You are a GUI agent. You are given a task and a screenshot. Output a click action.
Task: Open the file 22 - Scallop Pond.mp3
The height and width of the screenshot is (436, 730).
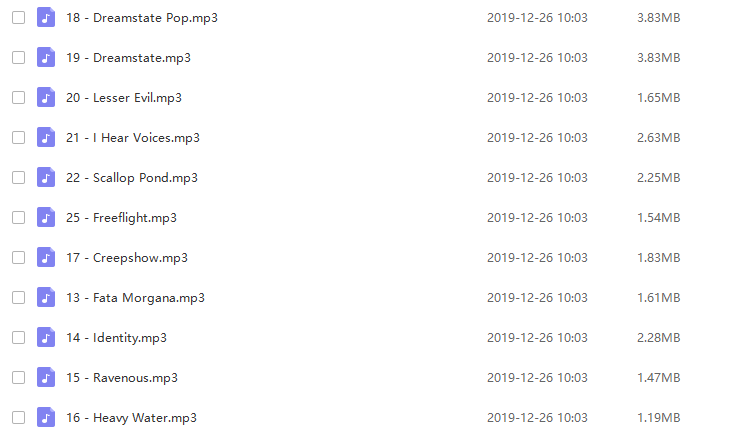pyautogui.click(x=132, y=178)
